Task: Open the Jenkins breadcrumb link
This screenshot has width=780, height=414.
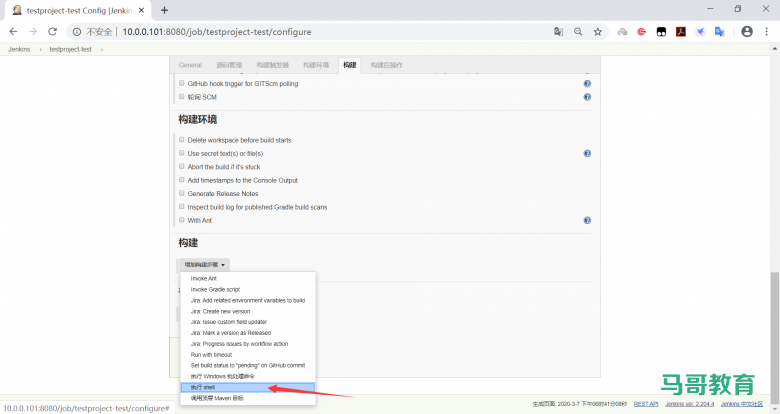Action: 19,49
